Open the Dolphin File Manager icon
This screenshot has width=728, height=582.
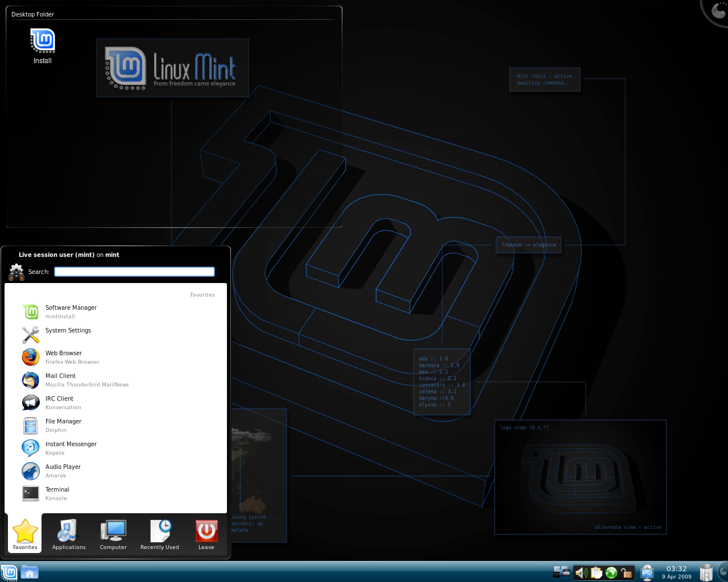click(31, 425)
